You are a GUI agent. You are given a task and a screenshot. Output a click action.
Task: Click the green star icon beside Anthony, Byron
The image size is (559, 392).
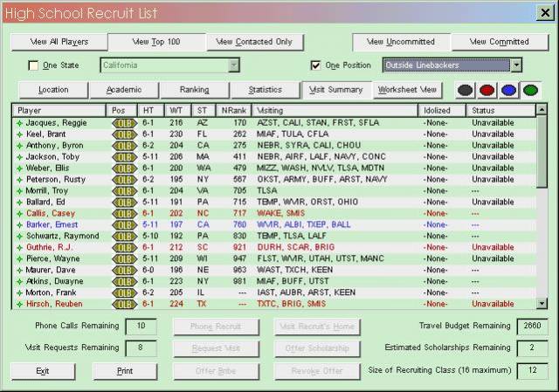[19, 146]
